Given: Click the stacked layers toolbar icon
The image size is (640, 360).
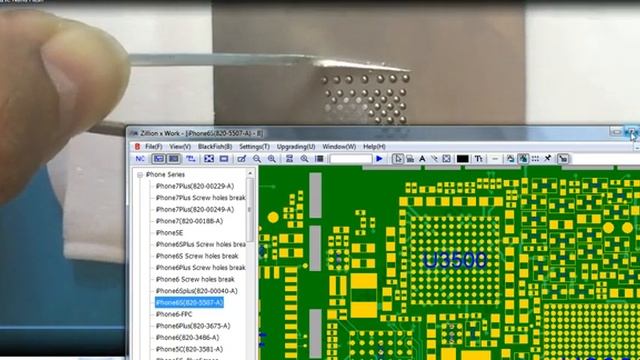Looking at the screenshot, I should tap(289, 159).
